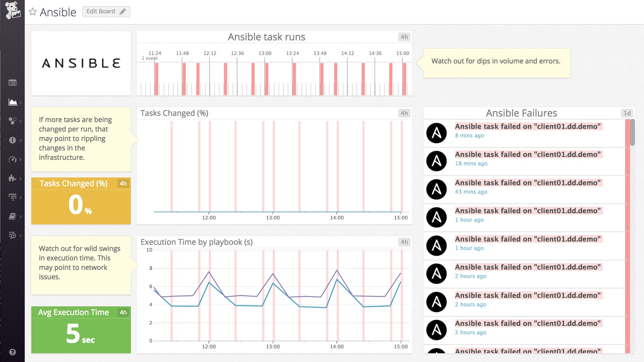
Task: Open the Help question mark at sidebar bottom
Action: pyautogui.click(x=12, y=352)
